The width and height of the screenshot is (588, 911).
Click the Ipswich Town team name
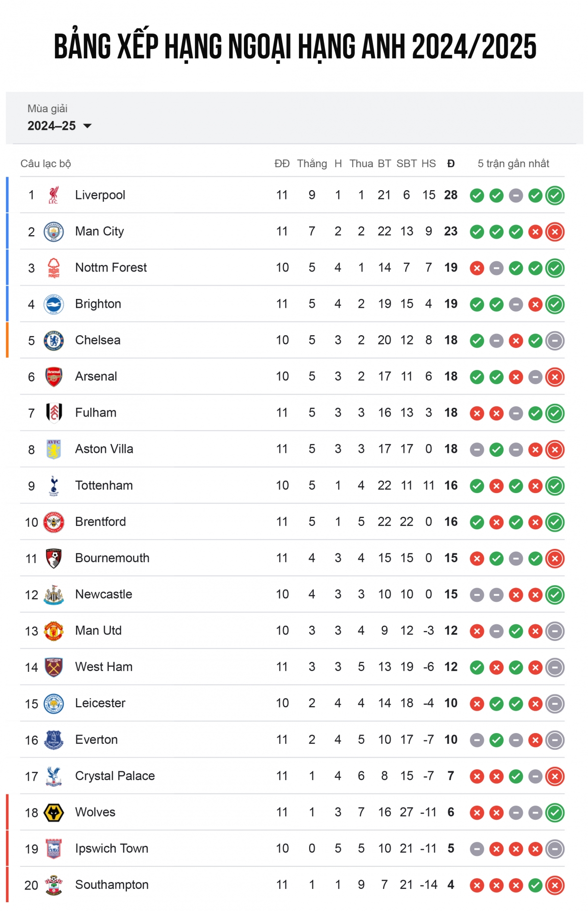[x=112, y=848]
